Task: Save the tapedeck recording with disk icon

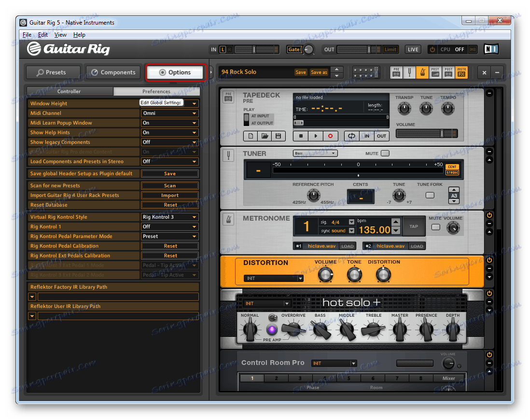Action: pos(278,136)
